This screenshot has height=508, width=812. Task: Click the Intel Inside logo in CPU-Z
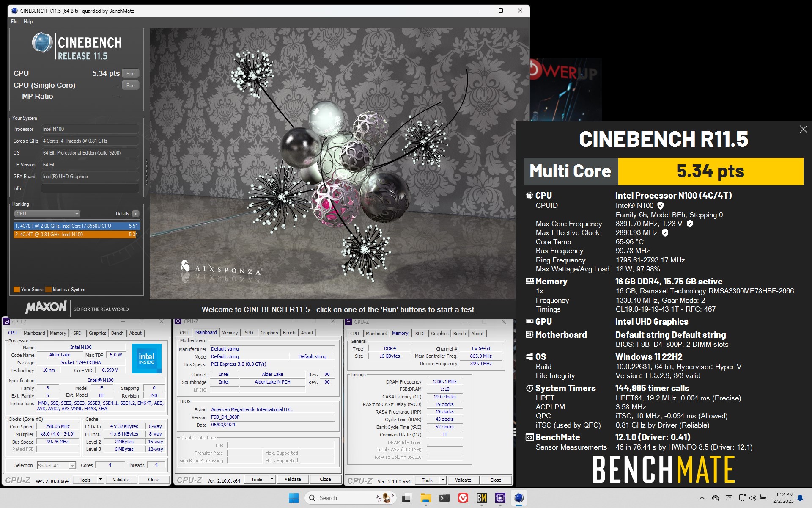coord(147,359)
